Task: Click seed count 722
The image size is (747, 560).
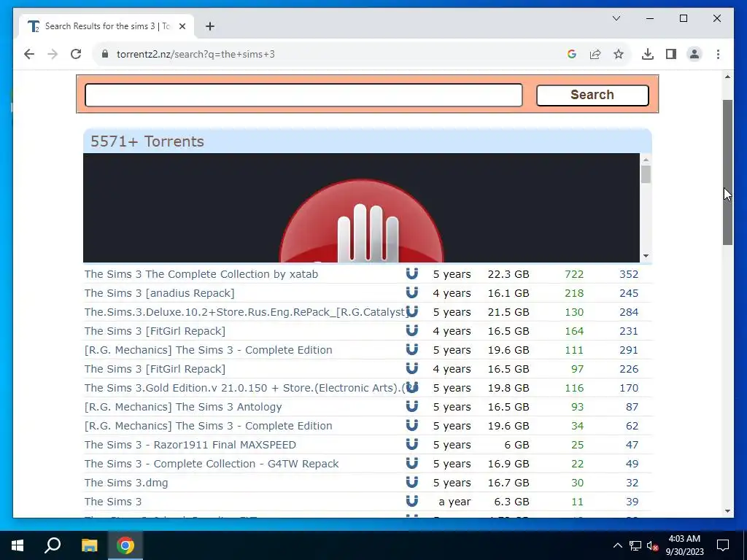Action: 574,274
